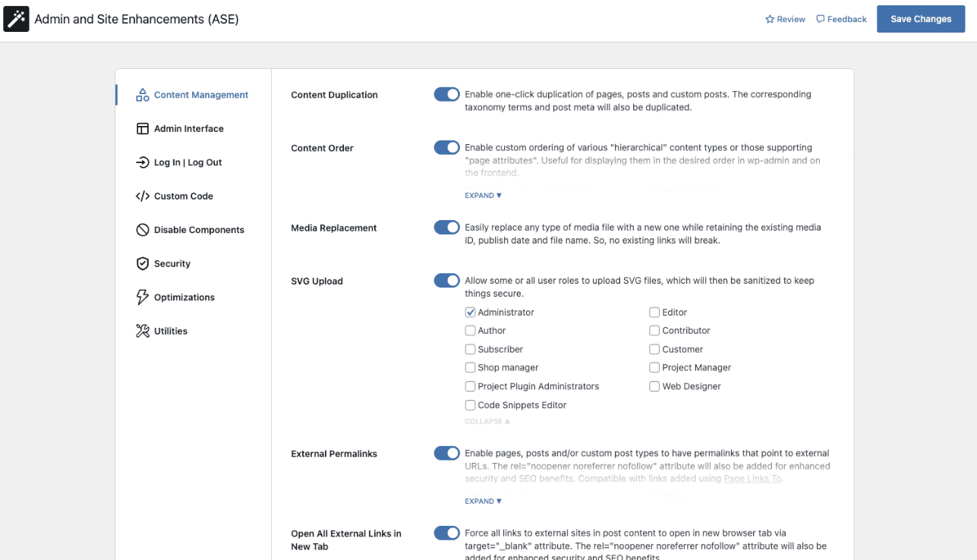The width and height of the screenshot is (977, 560).
Task: Collapse the SVG Upload role list
Action: [487, 420]
